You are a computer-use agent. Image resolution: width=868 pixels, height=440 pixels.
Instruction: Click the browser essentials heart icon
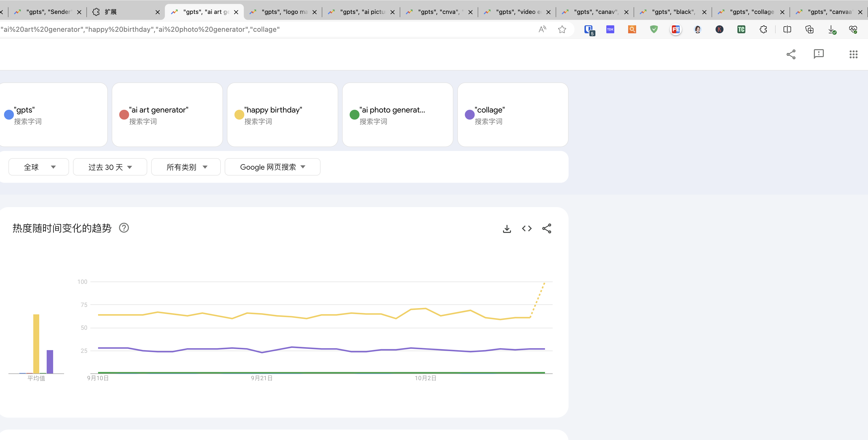point(853,29)
